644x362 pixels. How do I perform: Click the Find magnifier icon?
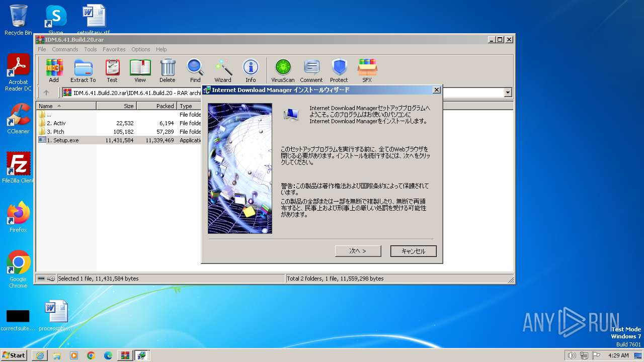click(195, 71)
